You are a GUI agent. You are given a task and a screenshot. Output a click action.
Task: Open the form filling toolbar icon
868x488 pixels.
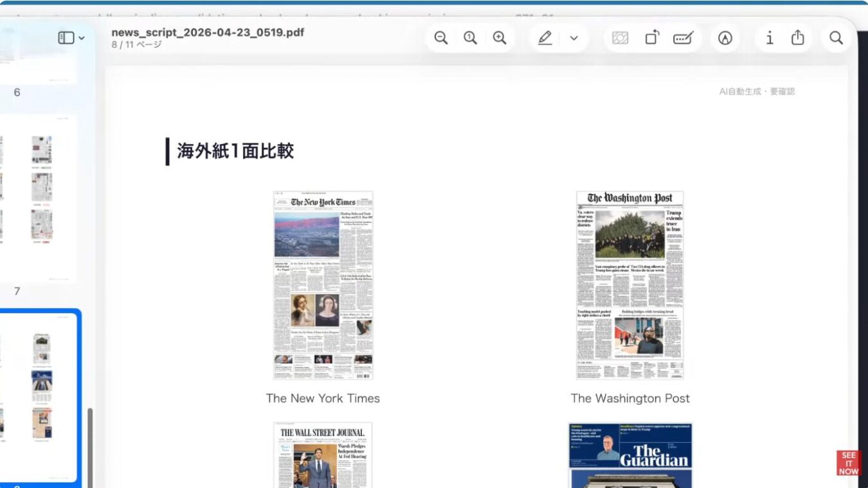click(x=683, y=38)
